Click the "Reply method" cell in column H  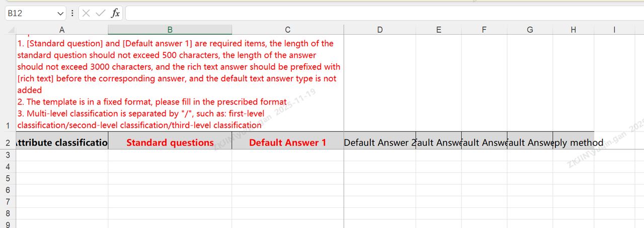[x=573, y=143]
